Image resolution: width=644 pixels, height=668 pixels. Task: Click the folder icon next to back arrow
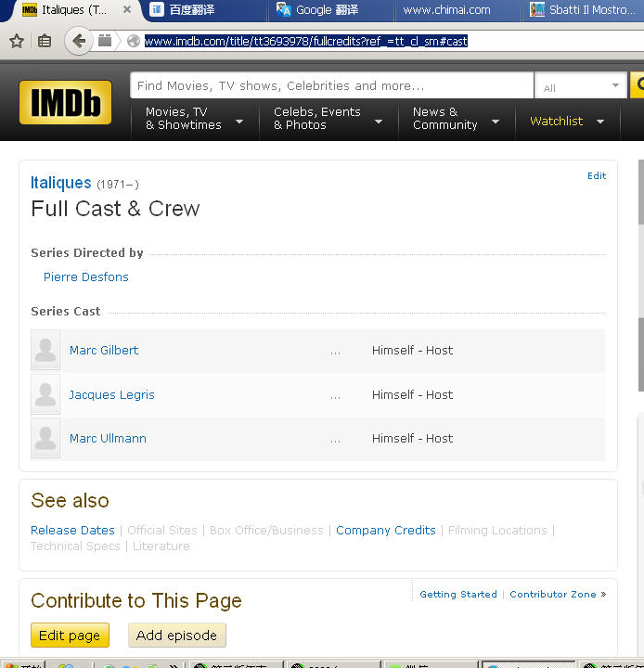[105, 41]
